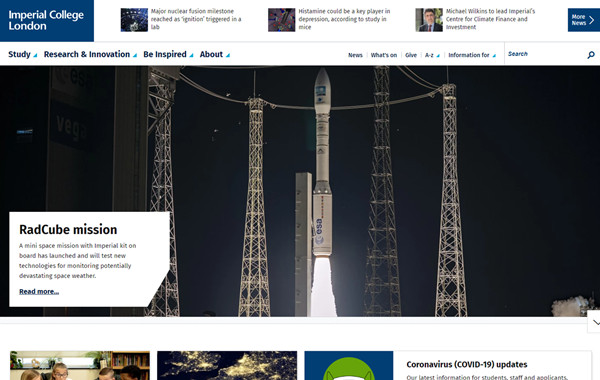Click the search magnifier icon

point(591,55)
